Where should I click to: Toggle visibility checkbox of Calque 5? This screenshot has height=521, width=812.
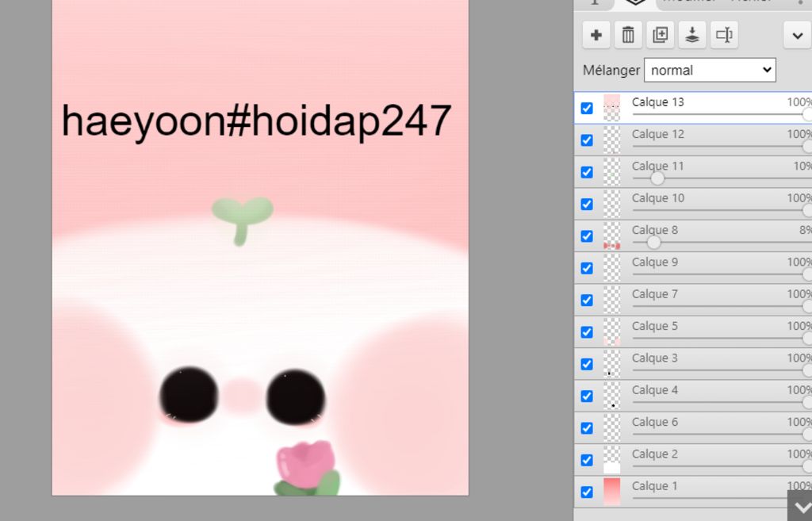point(587,332)
